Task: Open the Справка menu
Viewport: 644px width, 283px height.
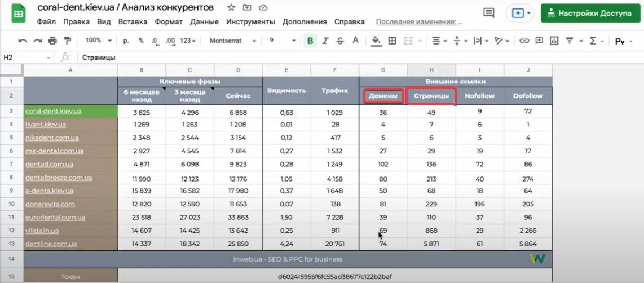Action: tap(349, 22)
